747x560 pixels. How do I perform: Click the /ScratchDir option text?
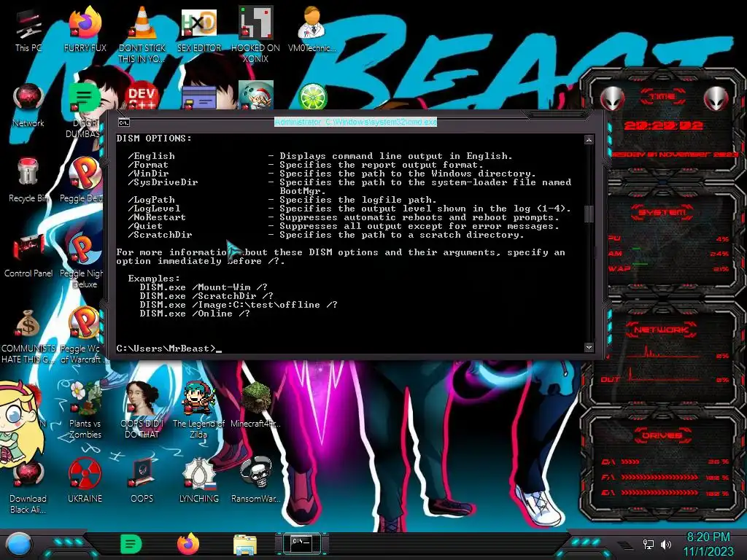pos(160,235)
